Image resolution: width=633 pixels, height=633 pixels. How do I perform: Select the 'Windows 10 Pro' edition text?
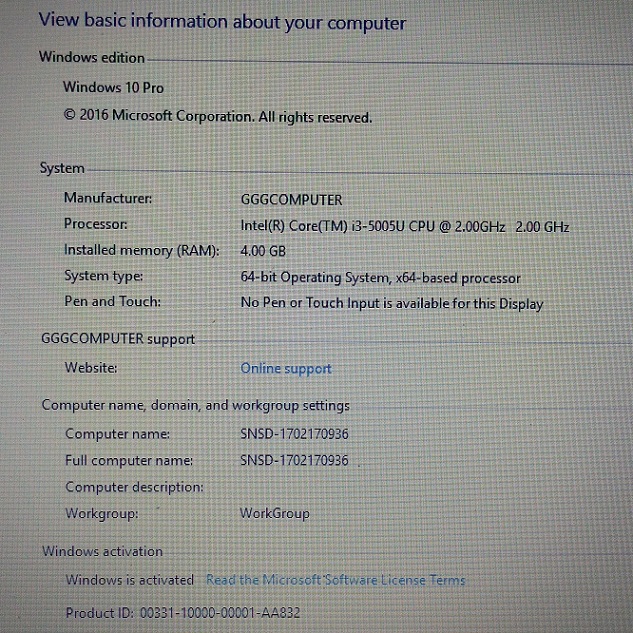[x=113, y=87]
